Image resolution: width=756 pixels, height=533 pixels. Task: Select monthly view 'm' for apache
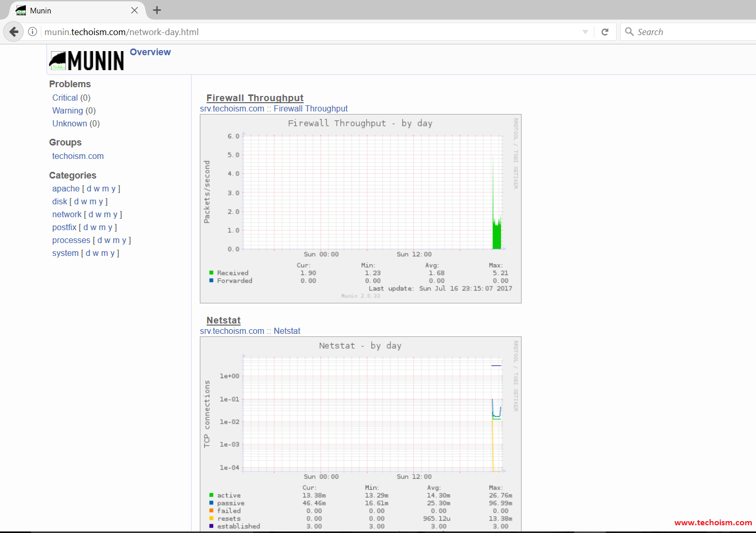coord(105,189)
